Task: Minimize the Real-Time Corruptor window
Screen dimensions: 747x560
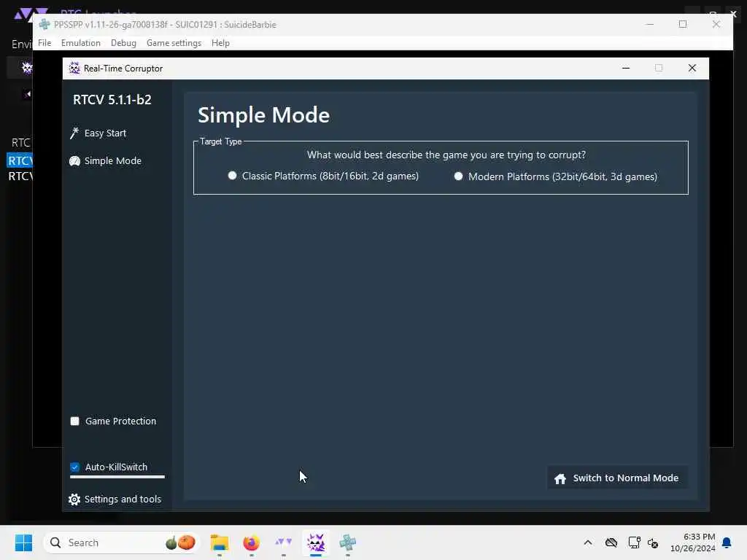Action: coord(626,68)
